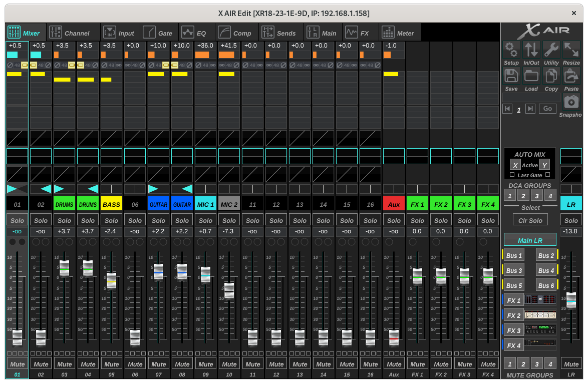This screenshot has height=384, width=588.
Task: Switch to the Input tab
Action: (120, 33)
